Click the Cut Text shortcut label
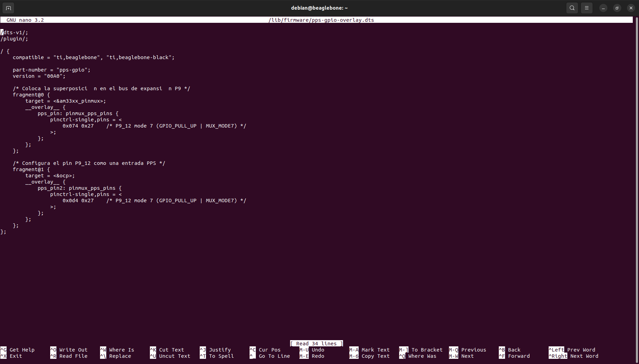Image resolution: width=639 pixels, height=364 pixels. pyautogui.click(x=171, y=350)
